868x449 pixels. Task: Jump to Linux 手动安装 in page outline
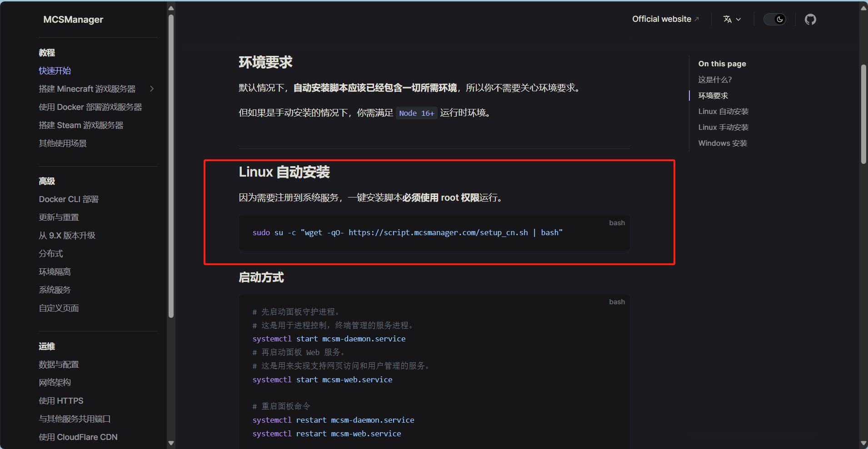coord(723,128)
